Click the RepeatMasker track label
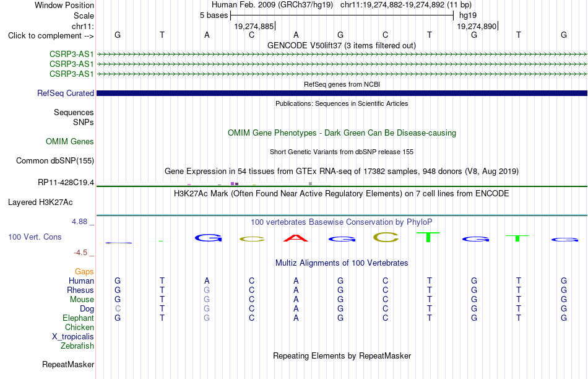Image resolution: width=588 pixels, height=379 pixels. click(x=68, y=364)
